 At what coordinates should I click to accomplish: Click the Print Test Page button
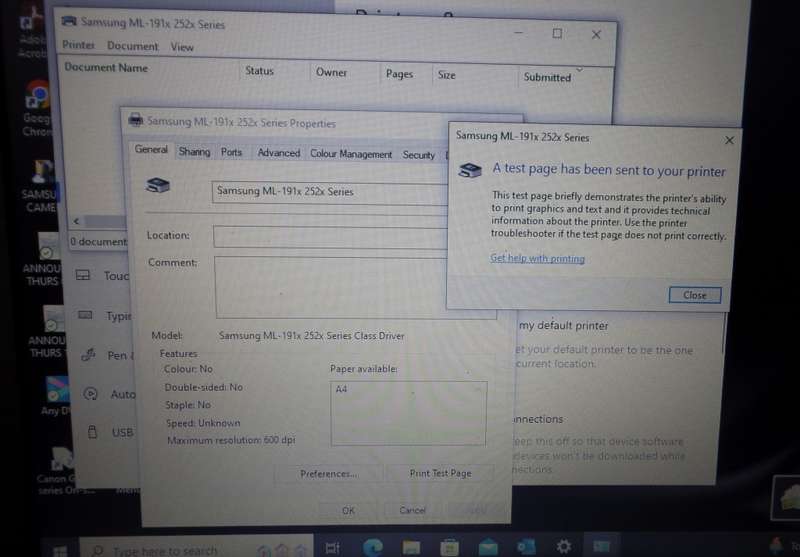(x=440, y=473)
